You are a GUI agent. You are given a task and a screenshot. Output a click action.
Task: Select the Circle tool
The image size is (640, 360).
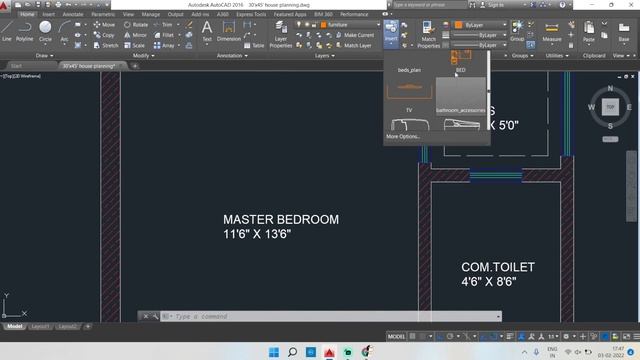point(45,32)
